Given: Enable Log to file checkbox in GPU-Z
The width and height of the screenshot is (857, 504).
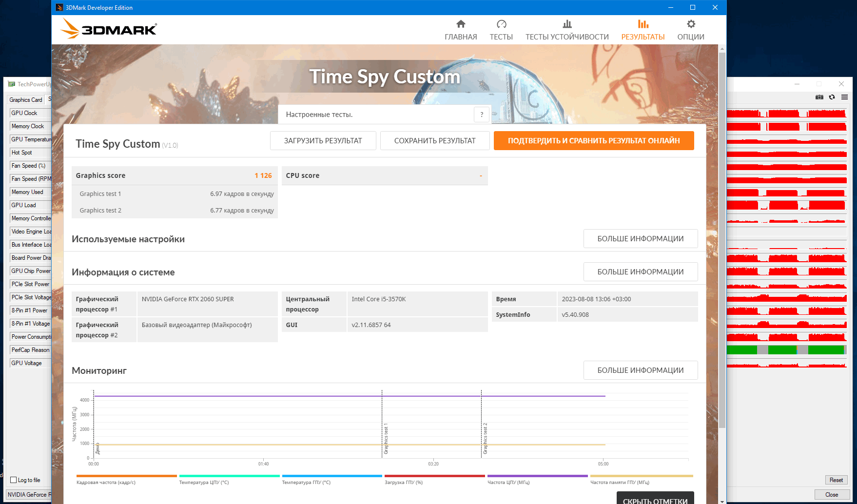Looking at the screenshot, I should (14, 480).
